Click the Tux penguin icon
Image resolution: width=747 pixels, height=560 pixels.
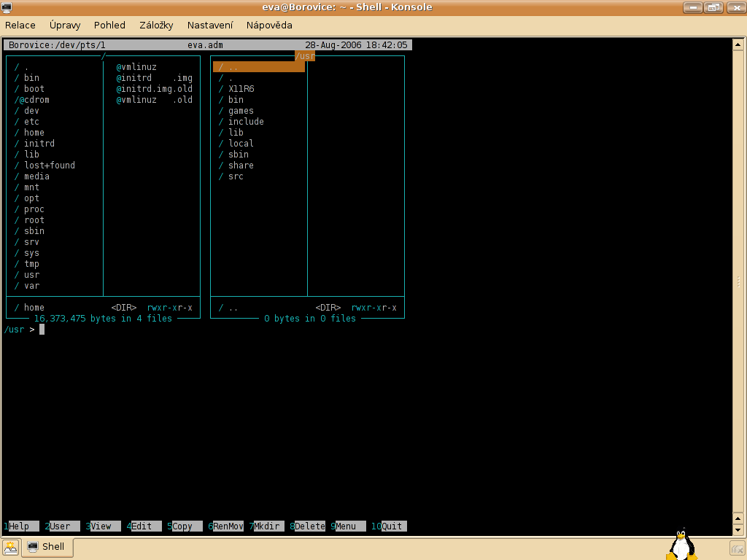tap(682, 544)
